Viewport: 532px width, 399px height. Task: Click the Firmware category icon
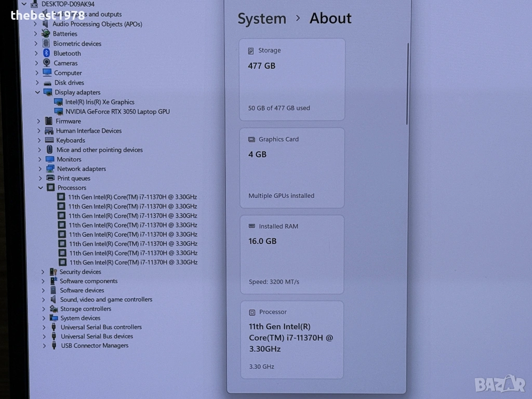[x=49, y=121]
